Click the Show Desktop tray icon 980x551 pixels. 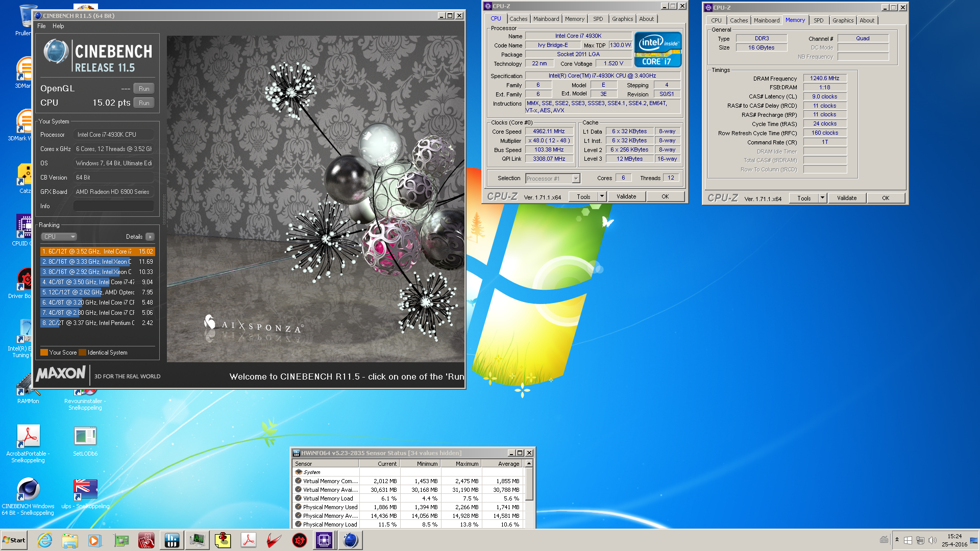point(974,540)
